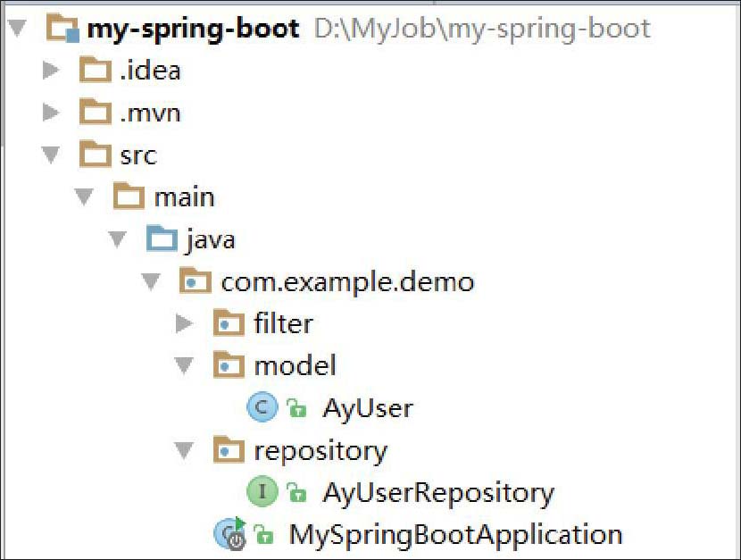Click the filter package folder icon
The height and width of the screenshot is (560, 741).
[229, 323]
